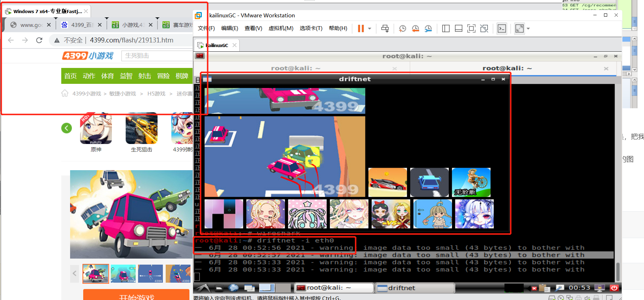This screenshot has width=644, height=300.
Task: Click the 射击 category link
Action: (x=144, y=76)
